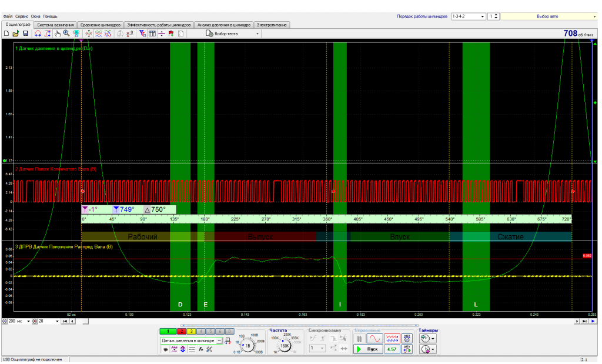
Task: Click the horizontal stretch arc tool
Action: tap(38, 34)
